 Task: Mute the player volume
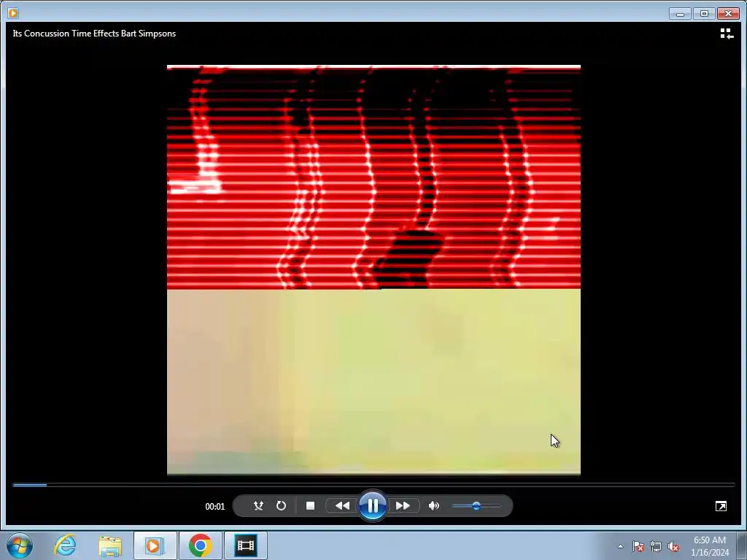[x=433, y=506]
